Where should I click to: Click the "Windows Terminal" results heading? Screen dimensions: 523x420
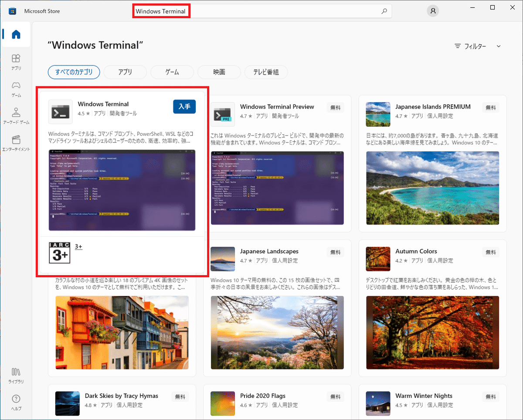coord(96,45)
